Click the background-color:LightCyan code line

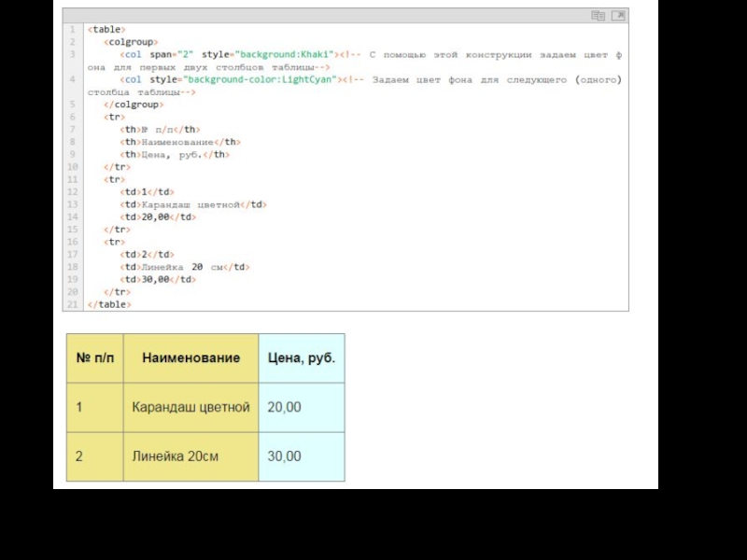[x=355, y=86]
